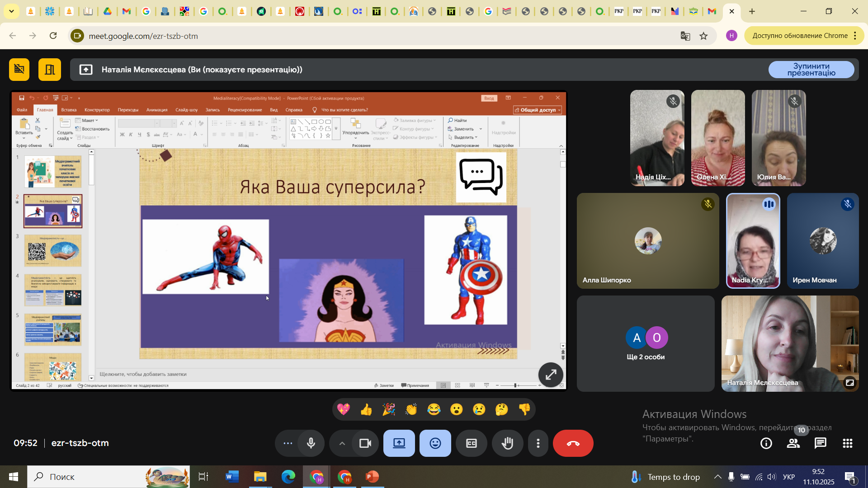Send the thumbs up reaction
Screen dimensions: 868x488
[x=366, y=409]
